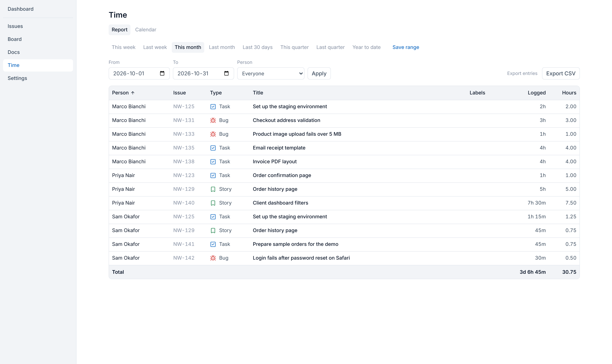Choose the This quarter range

tap(295, 47)
